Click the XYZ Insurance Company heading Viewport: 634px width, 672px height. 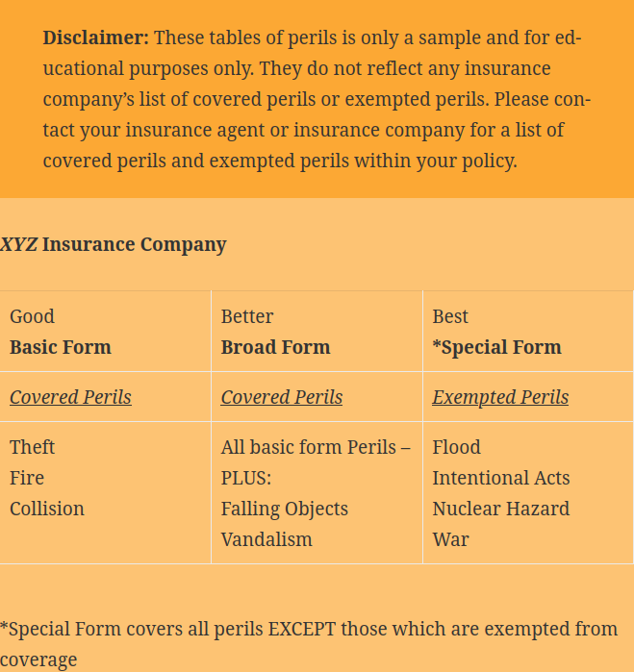[x=114, y=244]
